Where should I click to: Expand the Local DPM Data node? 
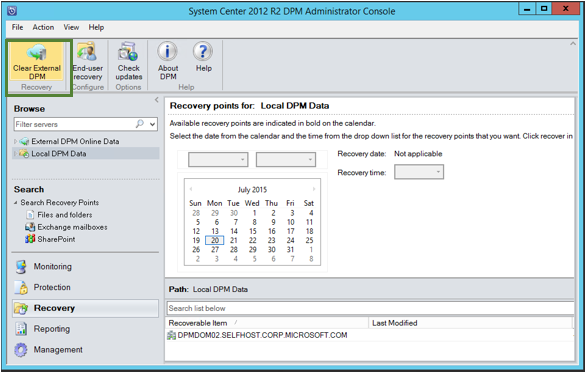(x=15, y=154)
